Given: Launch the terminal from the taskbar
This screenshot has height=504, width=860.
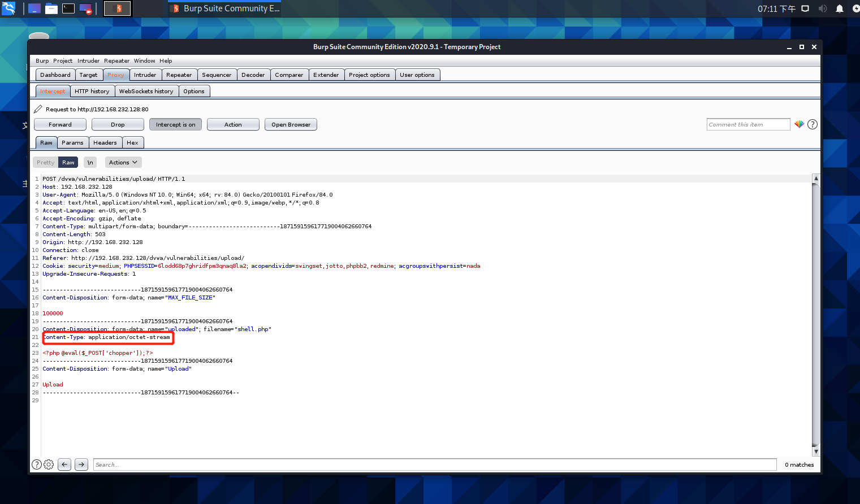Looking at the screenshot, I should [x=68, y=8].
